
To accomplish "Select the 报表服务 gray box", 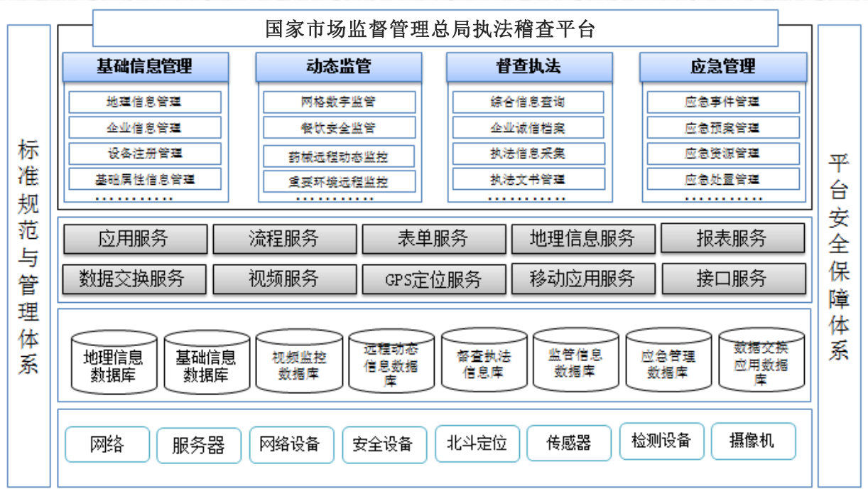I will [733, 238].
